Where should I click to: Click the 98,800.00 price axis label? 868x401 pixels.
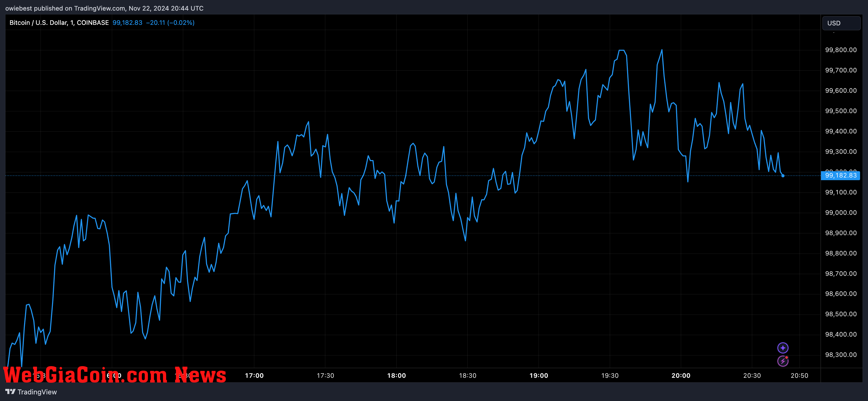[841, 253]
